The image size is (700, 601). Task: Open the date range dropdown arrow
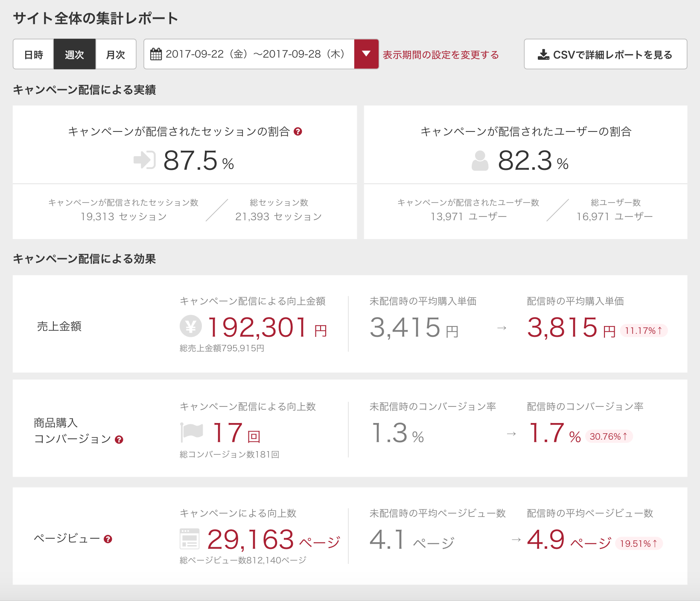[x=366, y=54]
